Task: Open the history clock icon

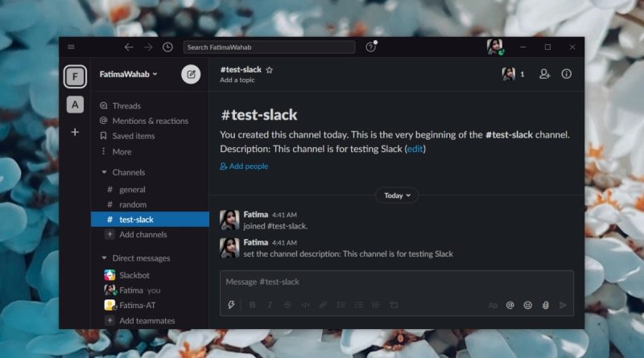Action: (x=167, y=47)
